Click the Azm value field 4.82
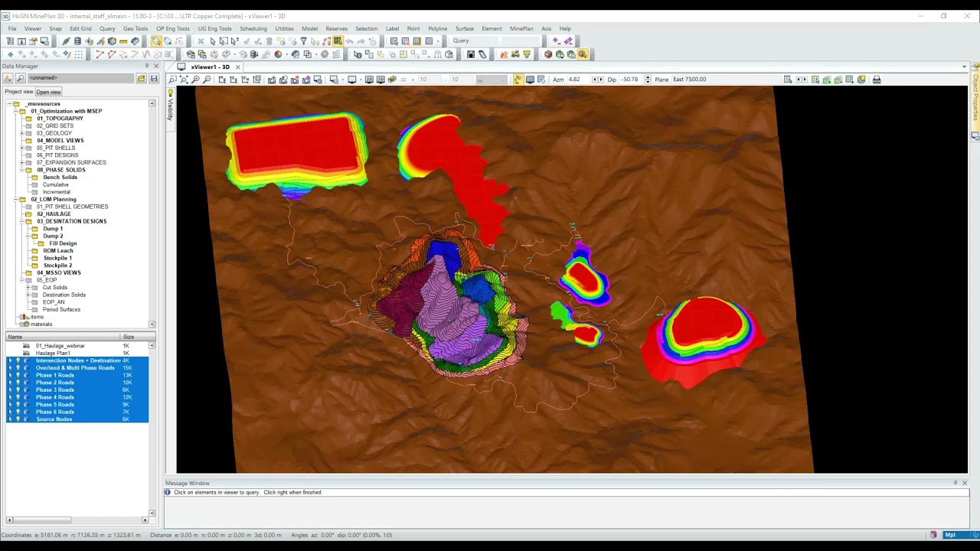This screenshot has width=980, height=551. [x=578, y=80]
